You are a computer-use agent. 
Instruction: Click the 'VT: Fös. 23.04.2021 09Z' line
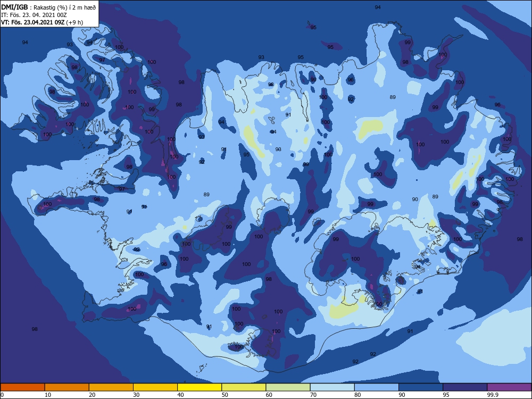point(34,22)
